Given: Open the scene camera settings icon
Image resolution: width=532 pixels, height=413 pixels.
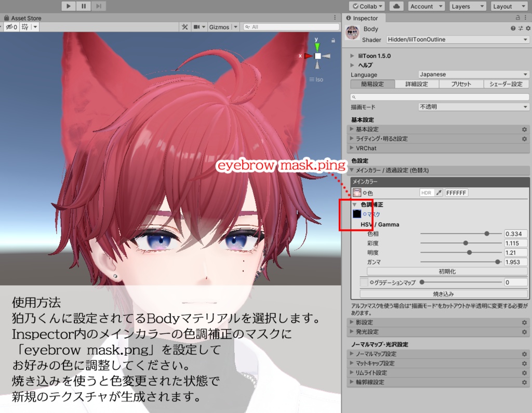Looking at the screenshot, I should 196,27.
